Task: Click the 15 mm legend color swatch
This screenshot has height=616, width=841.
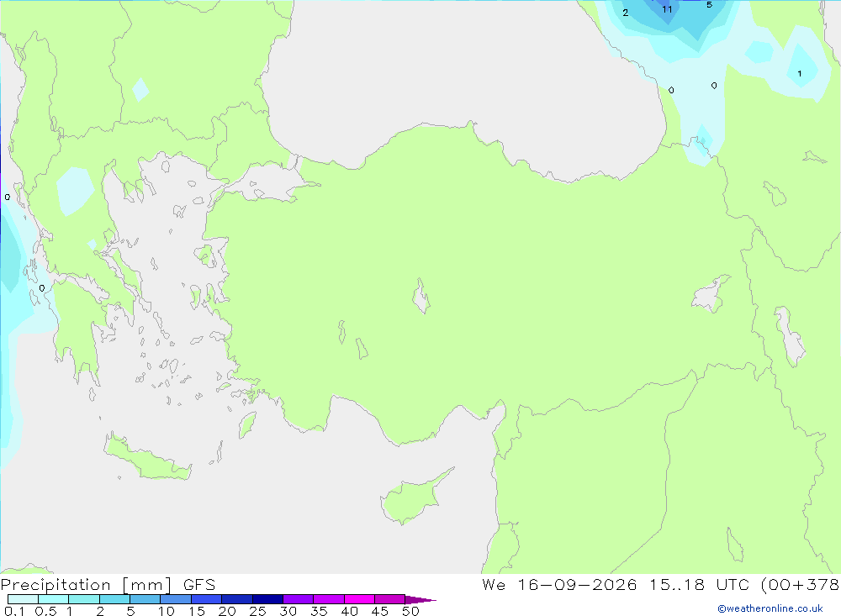Action: (206, 599)
